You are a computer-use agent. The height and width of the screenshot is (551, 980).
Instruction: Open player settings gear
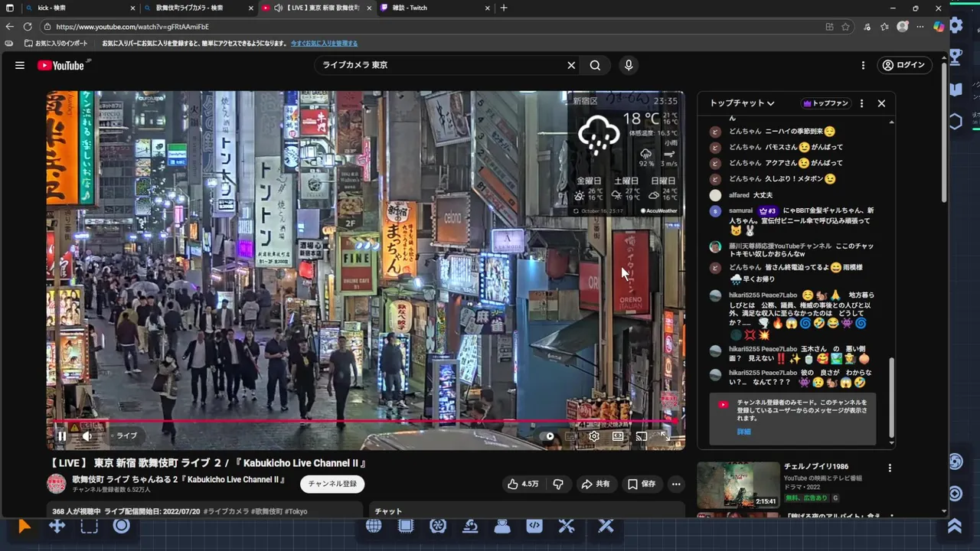593,436
